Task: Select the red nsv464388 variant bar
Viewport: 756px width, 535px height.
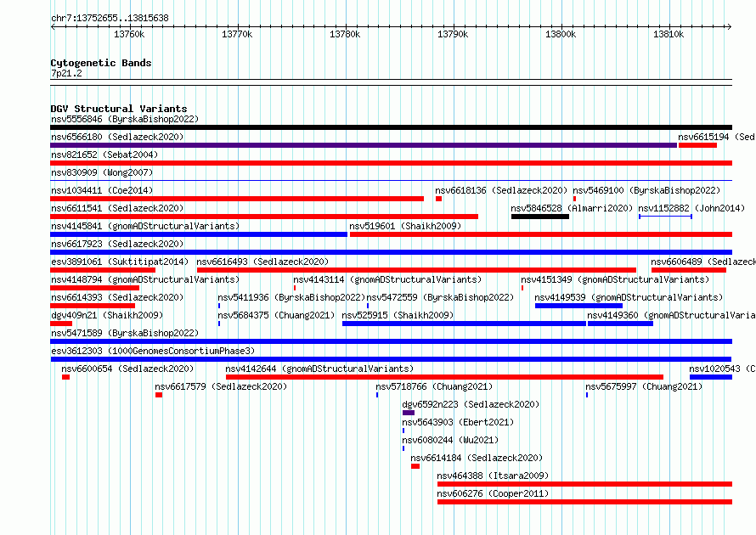Action: (x=585, y=484)
